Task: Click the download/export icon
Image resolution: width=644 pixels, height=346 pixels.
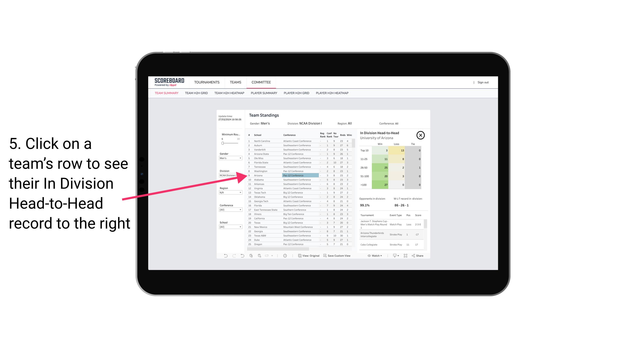Action: pyautogui.click(x=394, y=256)
